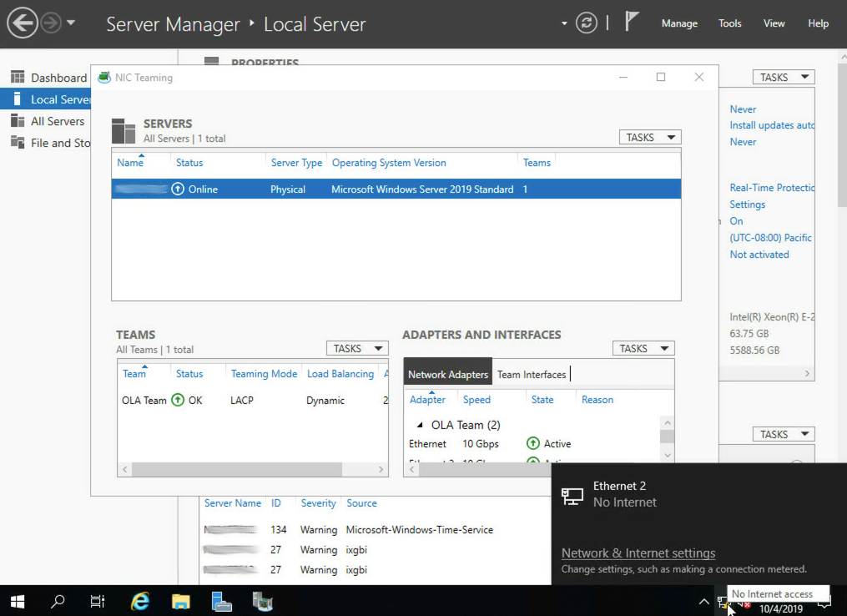Collapse the OLA Team adapter group
This screenshot has height=616, width=847.
420,426
